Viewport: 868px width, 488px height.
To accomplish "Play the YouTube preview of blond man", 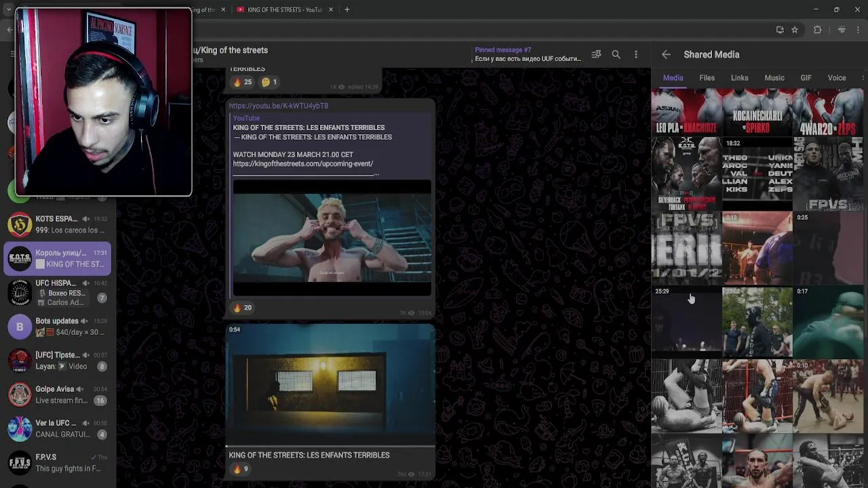I will [332, 238].
